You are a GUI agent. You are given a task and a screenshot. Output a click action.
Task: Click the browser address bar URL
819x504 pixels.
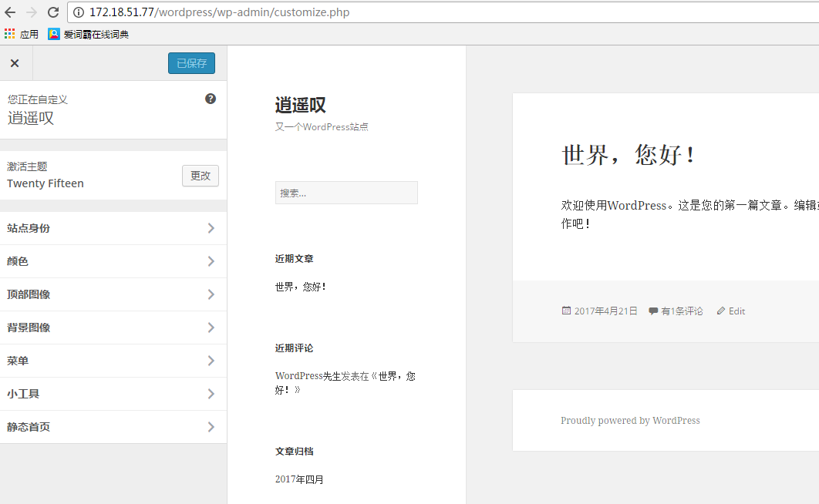[x=219, y=12]
